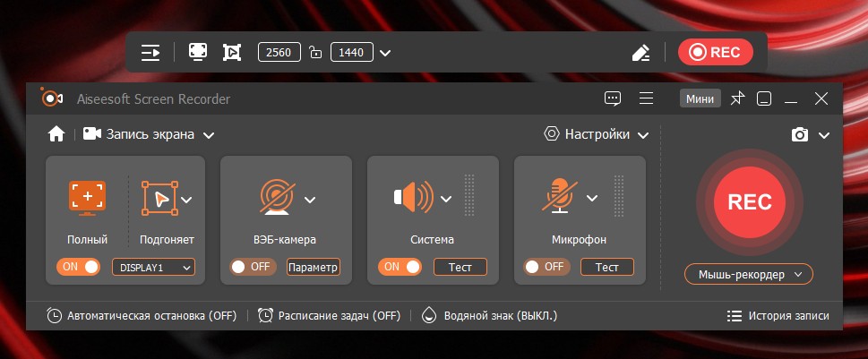Click the Home icon
This screenshot has height=359, width=868.
(56, 134)
